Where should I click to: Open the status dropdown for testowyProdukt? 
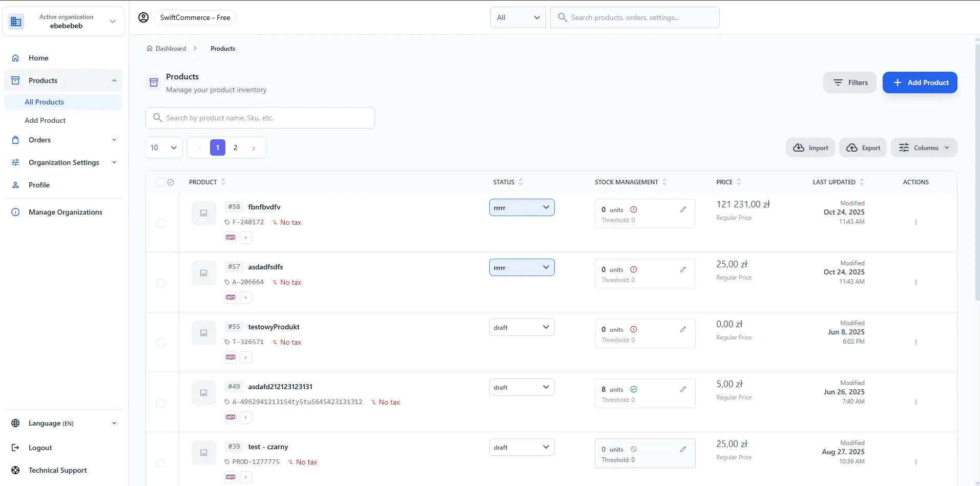pos(522,327)
